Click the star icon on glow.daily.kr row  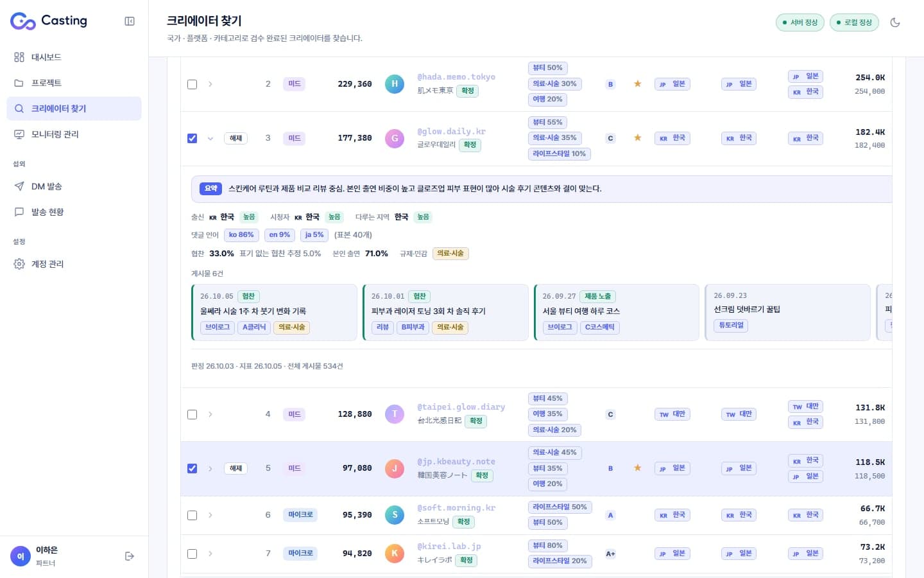637,137
